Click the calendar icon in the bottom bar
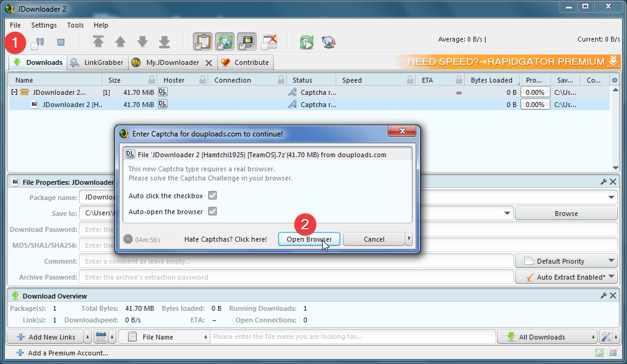 point(101,337)
